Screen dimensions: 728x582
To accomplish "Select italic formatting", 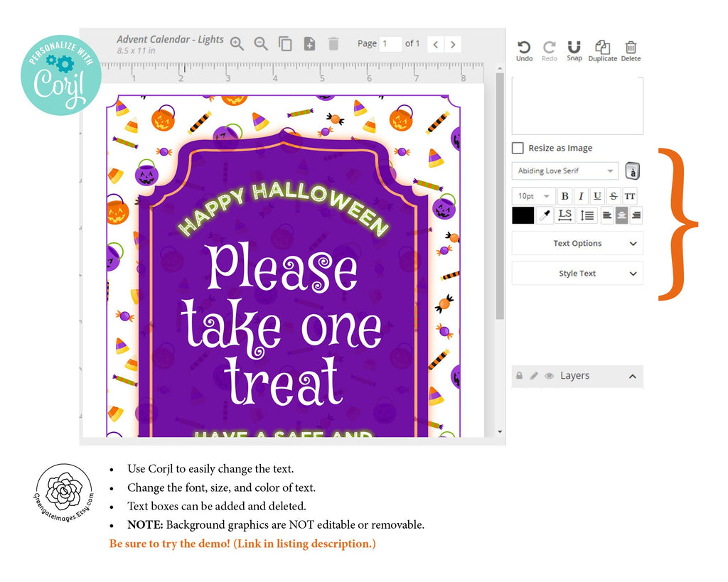I will [x=581, y=196].
